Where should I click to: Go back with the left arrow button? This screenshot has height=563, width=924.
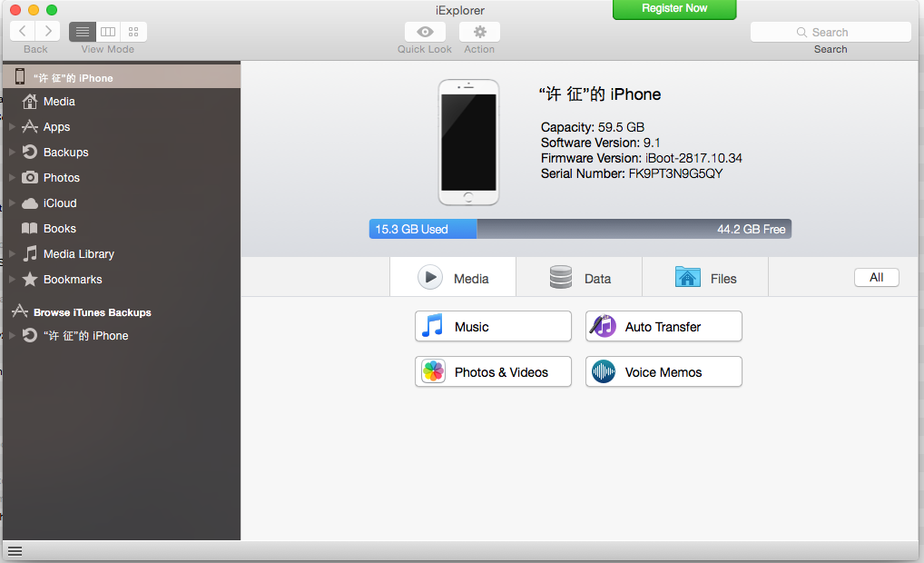(x=23, y=31)
